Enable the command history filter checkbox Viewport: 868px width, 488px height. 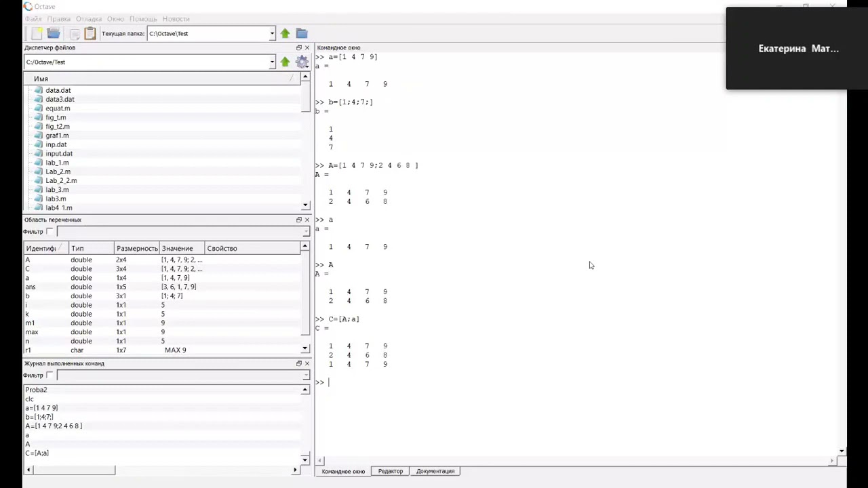pyautogui.click(x=50, y=375)
